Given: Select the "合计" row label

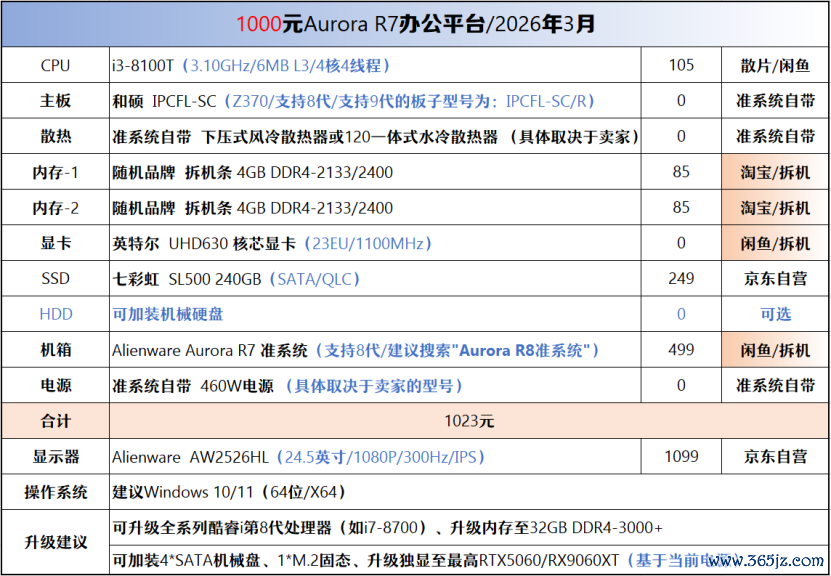Looking at the screenshot, I should pyautogui.click(x=55, y=421).
